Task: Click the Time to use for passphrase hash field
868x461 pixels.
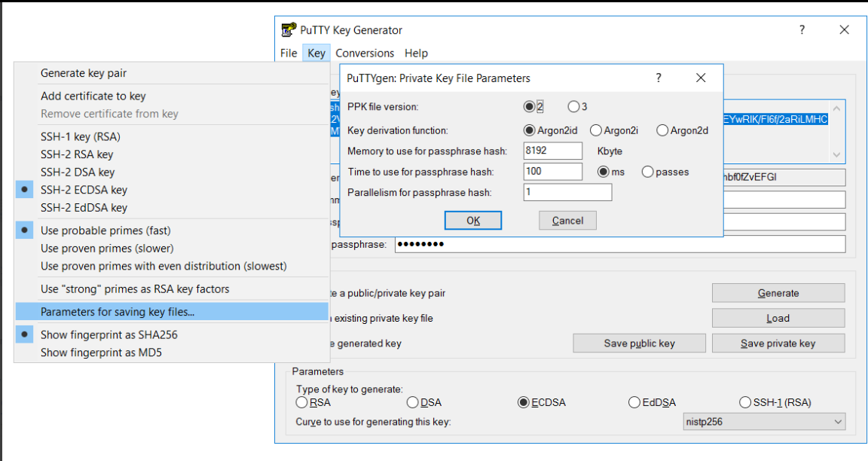Action: (552, 172)
